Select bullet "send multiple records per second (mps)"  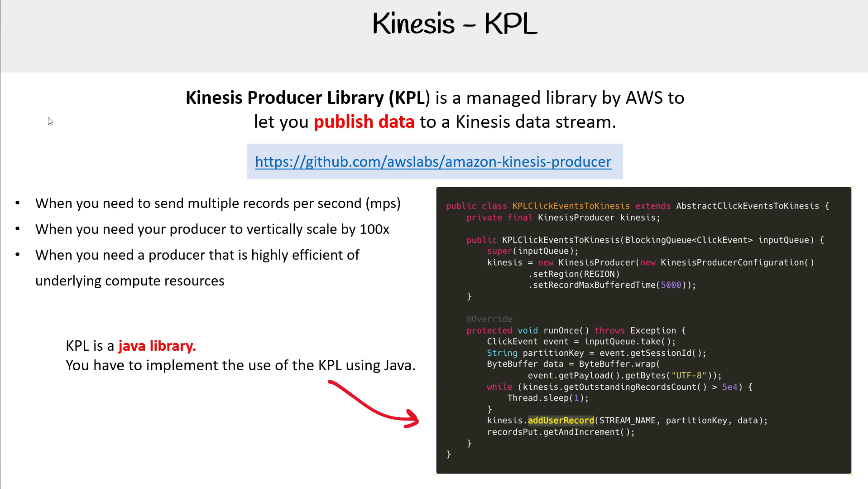click(218, 203)
